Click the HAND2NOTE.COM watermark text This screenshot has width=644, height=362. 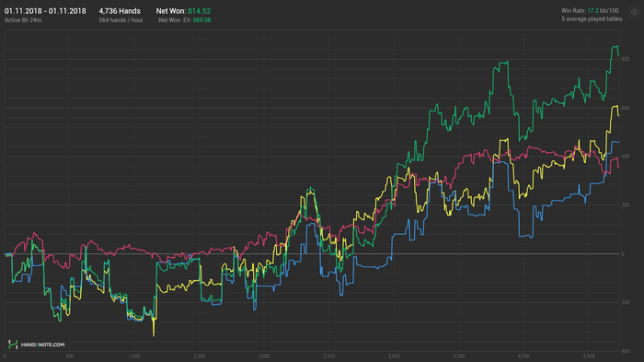[42, 344]
